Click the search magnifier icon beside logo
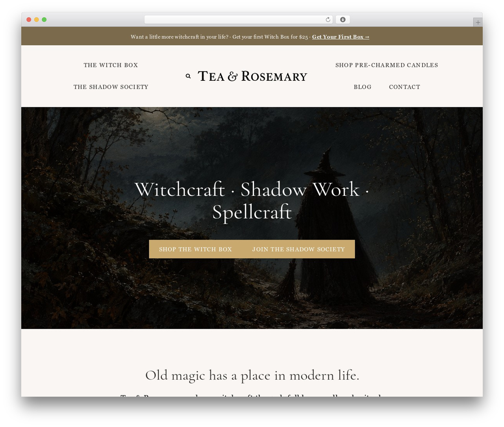This screenshot has height=427, width=504. click(188, 76)
